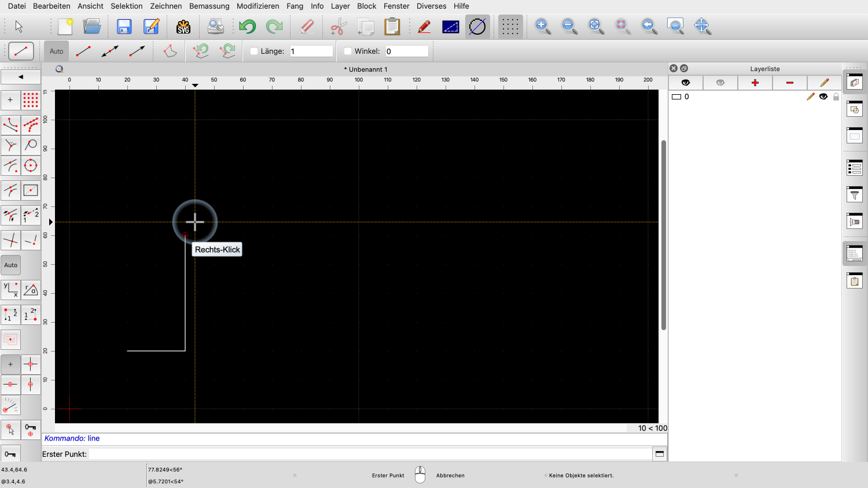Enable the Winkel checkbox
The width and height of the screenshot is (868, 488).
tap(348, 51)
